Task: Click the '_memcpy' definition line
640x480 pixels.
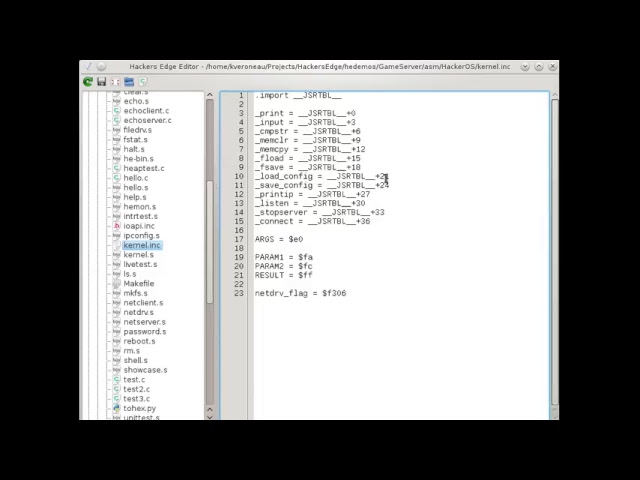Action: (310, 149)
